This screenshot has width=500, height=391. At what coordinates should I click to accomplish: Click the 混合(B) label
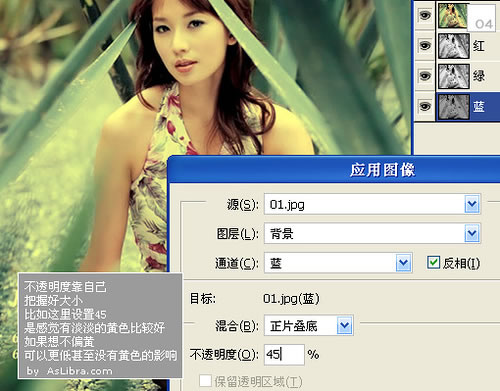tap(237, 326)
